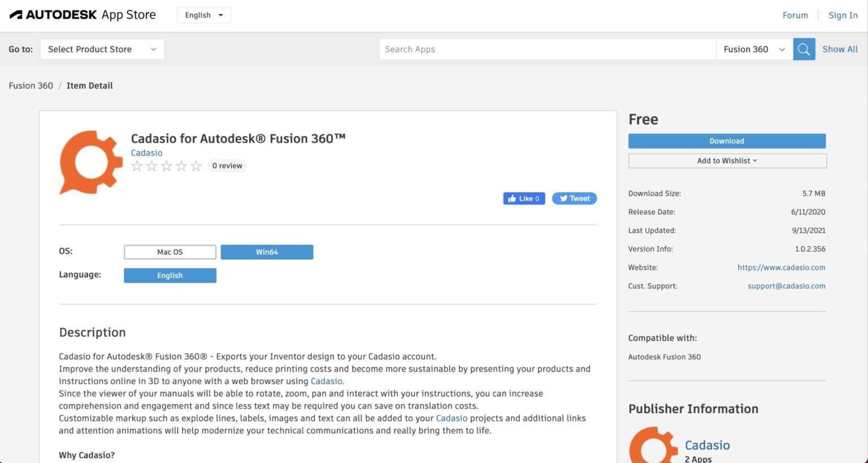The width and height of the screenshot is (868, 463).
Task: Navigate back via the Fusion 360 breadcrumb
Action: pos(31,85)
